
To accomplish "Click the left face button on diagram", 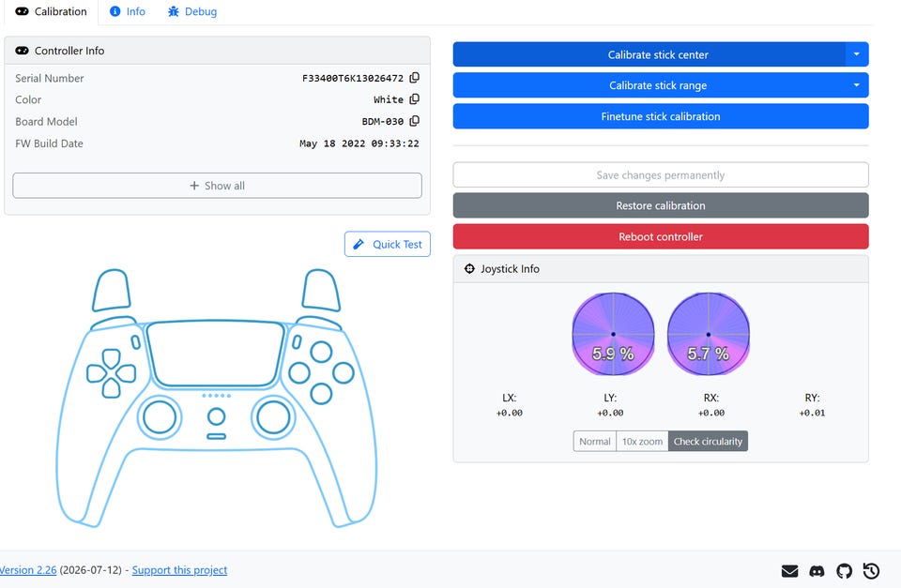I will point(299,372).
